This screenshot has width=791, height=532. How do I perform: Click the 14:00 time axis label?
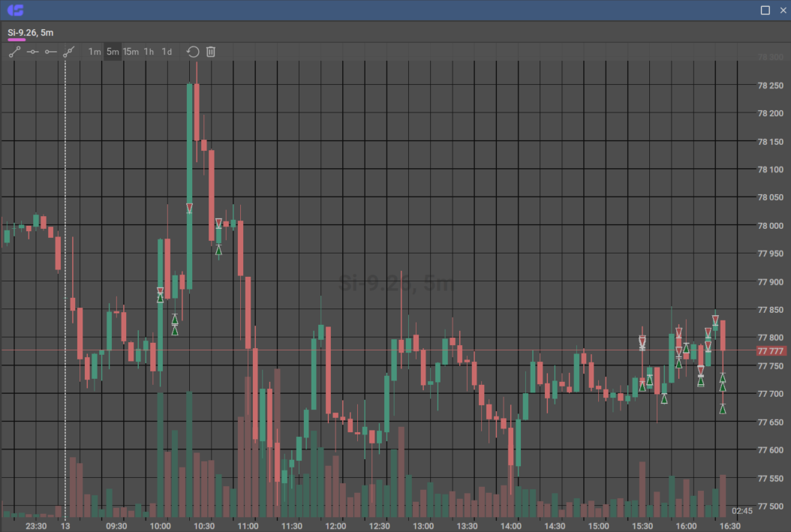point(510,526)
